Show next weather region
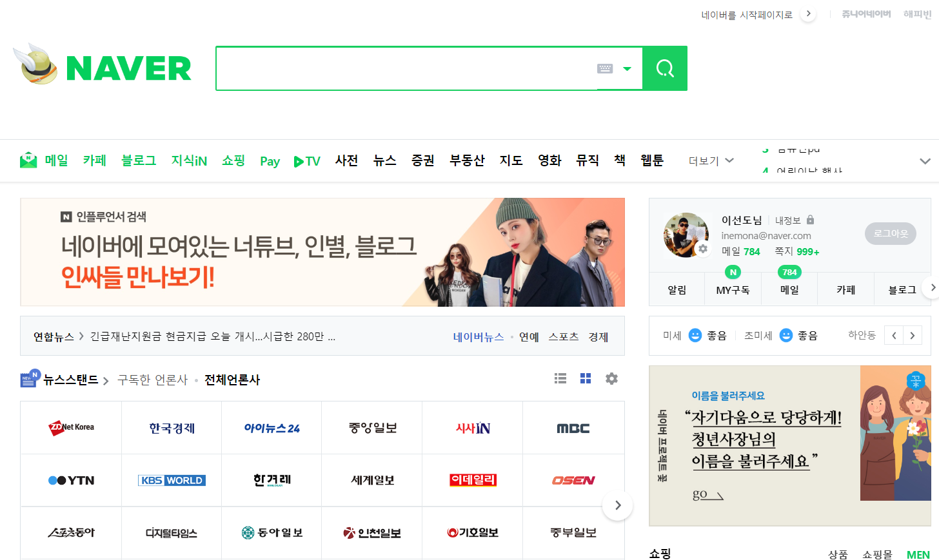The height and width of the screenshot is (560, 939). (x=912, y=335)
